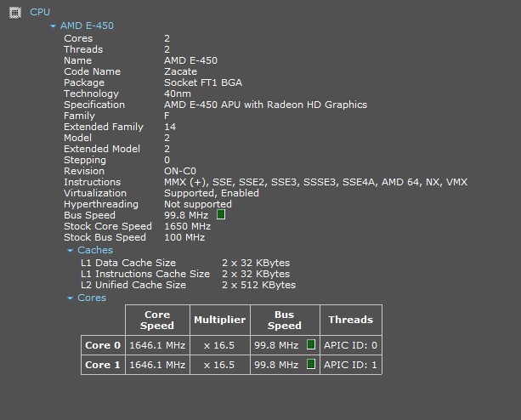521x420 pixels.
Task: Click the Extended Model label
Action: pos(102,149)
